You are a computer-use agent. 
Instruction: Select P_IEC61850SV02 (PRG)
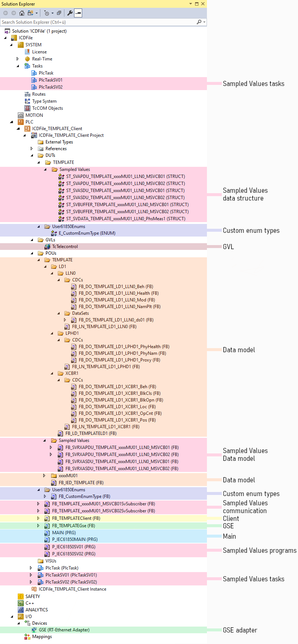pyautogui.click(x=74, y=554)
